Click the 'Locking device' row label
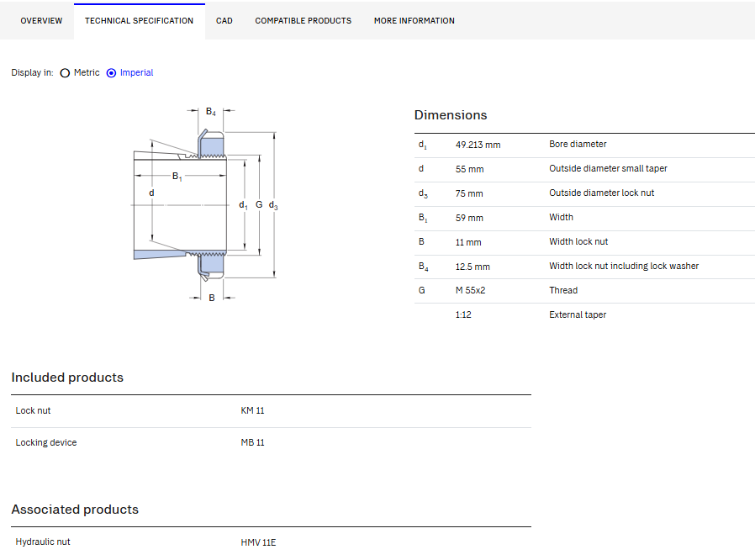Viewport: 755px width, 560px height. 45,442
